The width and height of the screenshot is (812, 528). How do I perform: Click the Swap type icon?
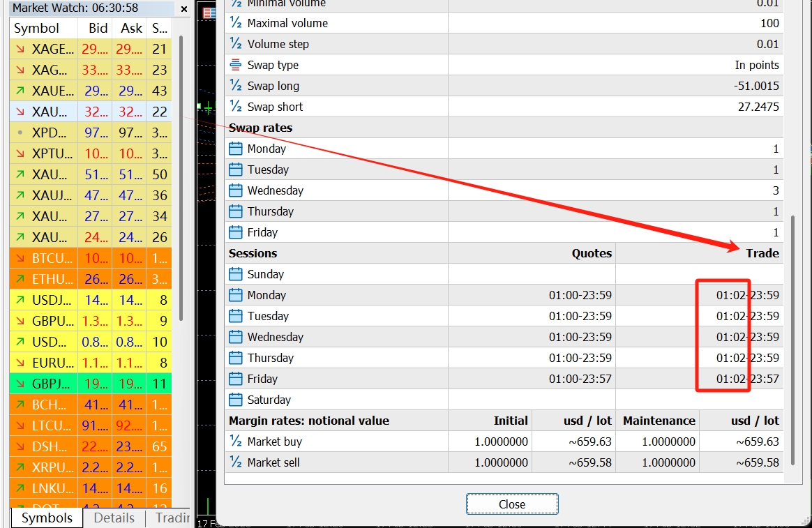coord(236,65)
